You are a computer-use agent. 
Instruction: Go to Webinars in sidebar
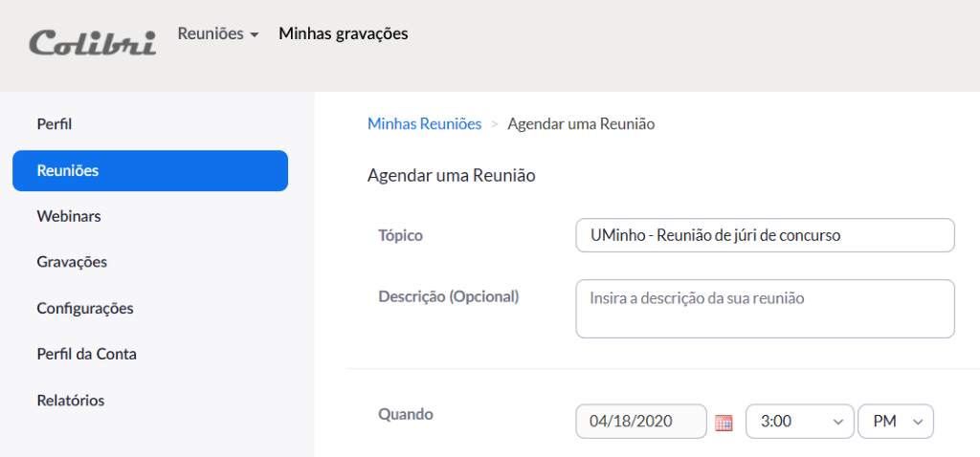69,217
